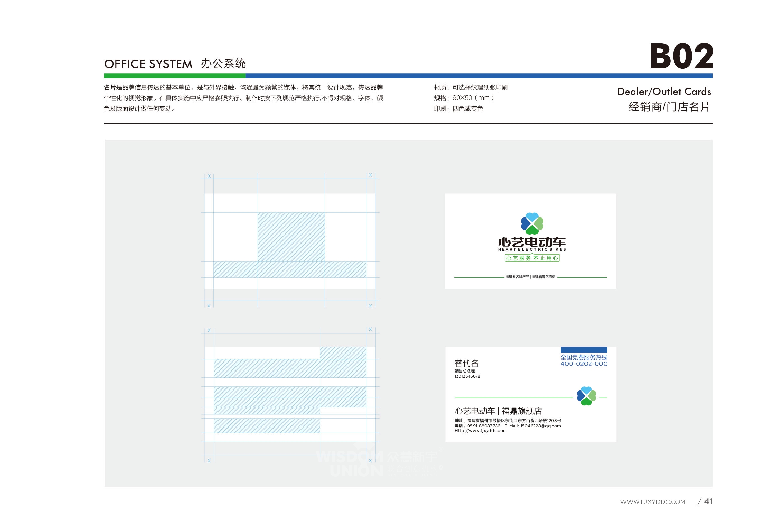760x532 pixels.
Task: Click the 办公系统 heading text
Action: coord(223,63)
